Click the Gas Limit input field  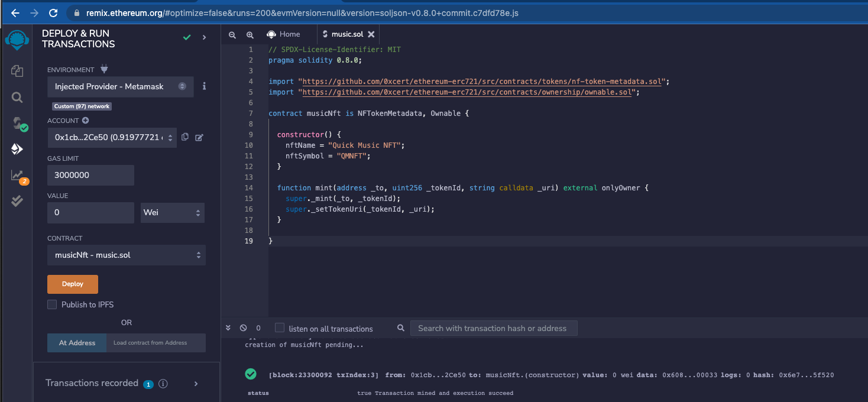click(x=90, y=175)
